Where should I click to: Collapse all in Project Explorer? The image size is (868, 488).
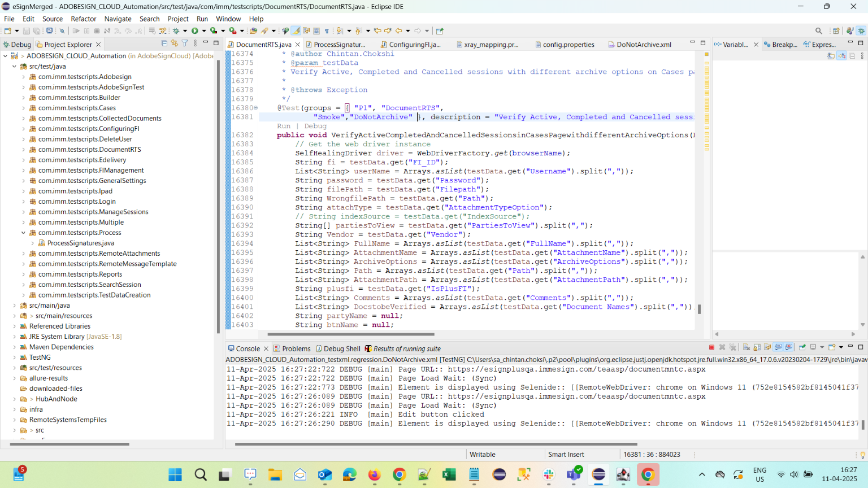pyautogui.click(x=164, y=43)
